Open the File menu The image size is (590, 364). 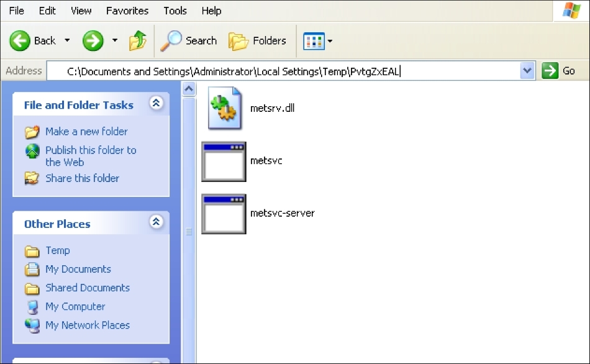17,11
